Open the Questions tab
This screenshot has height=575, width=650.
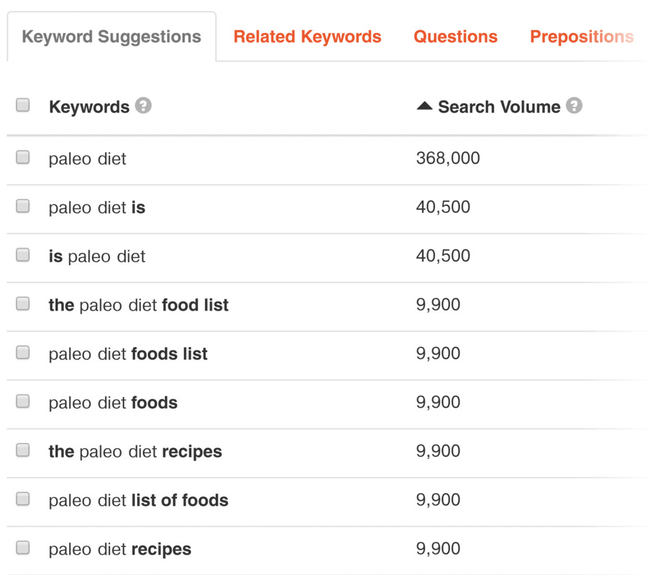(x=455, y=37)
